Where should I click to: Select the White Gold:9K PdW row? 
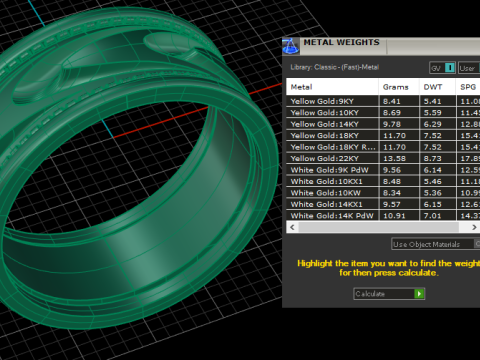(383, 170)
